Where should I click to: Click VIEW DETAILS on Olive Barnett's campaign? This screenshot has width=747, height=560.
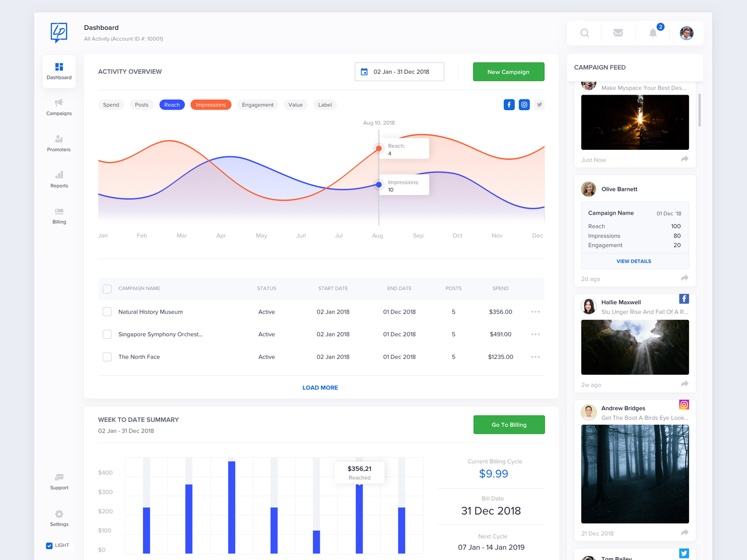[634, 261]
